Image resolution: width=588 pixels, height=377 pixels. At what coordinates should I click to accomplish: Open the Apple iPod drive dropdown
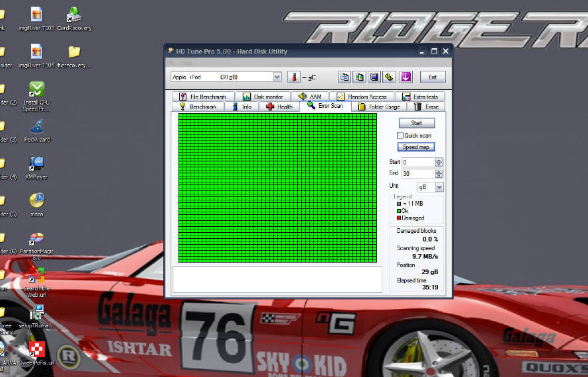pyautogui.click(x=277, y=77)
